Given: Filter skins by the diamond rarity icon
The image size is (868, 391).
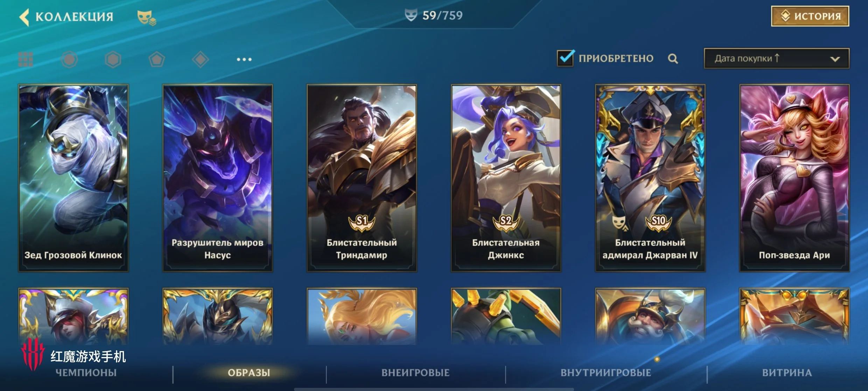Looking at the screenshot, I should click(201, 59).
